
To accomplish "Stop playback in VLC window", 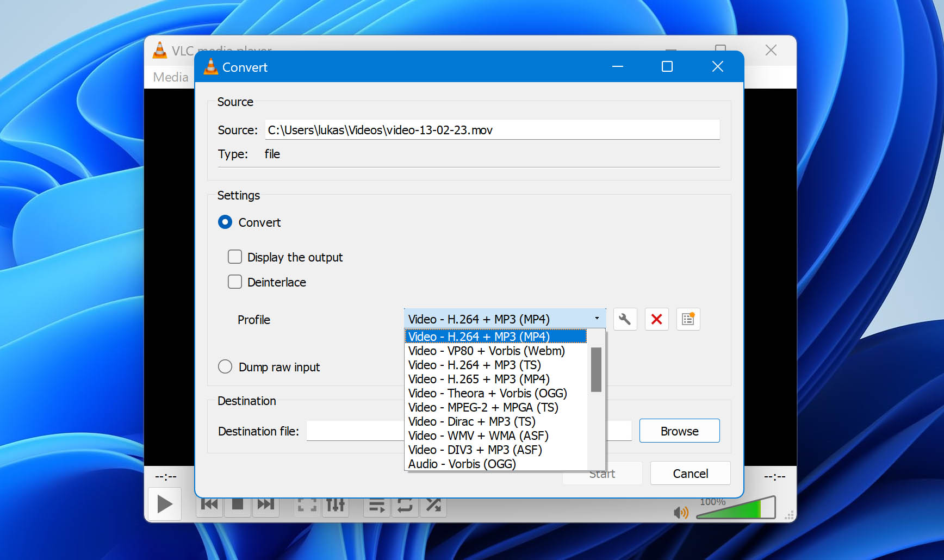I will click(238, 505).
